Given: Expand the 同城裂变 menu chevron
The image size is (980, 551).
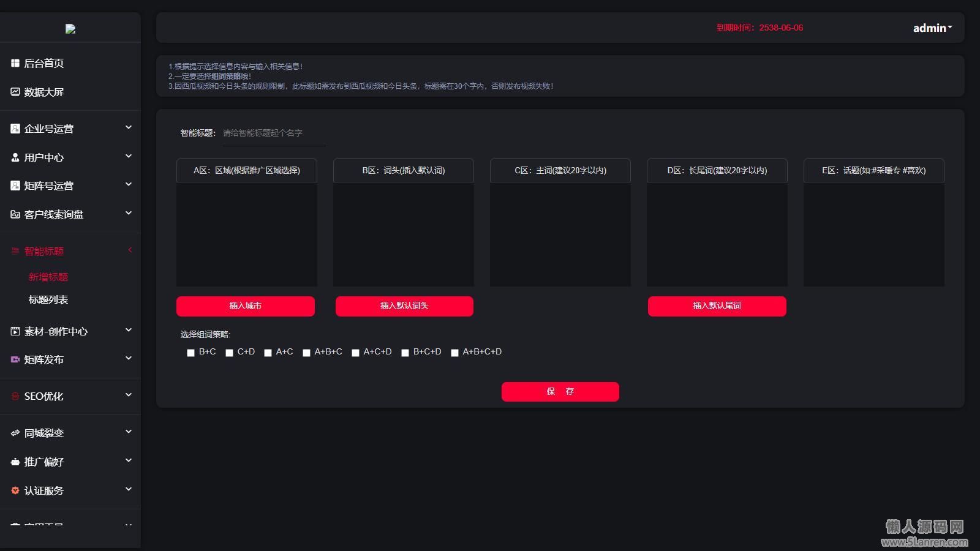Looking at the screenshot, I should [129, 432].
